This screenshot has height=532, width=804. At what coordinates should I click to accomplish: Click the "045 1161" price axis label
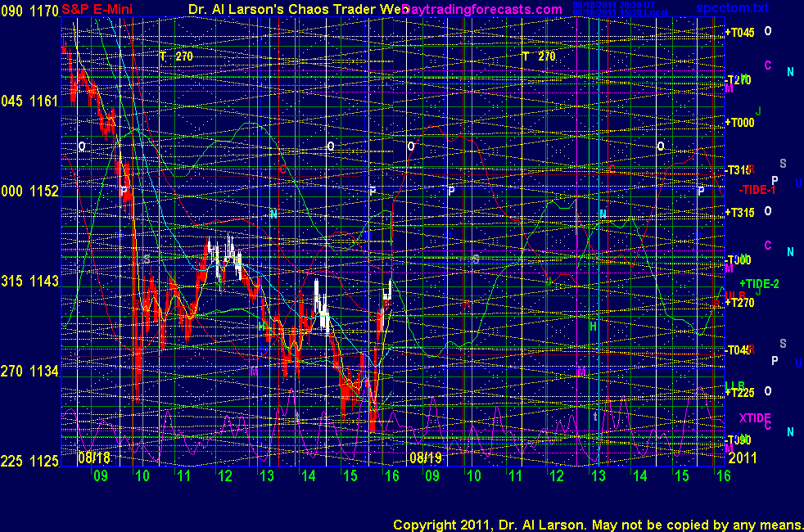point(29,101)
